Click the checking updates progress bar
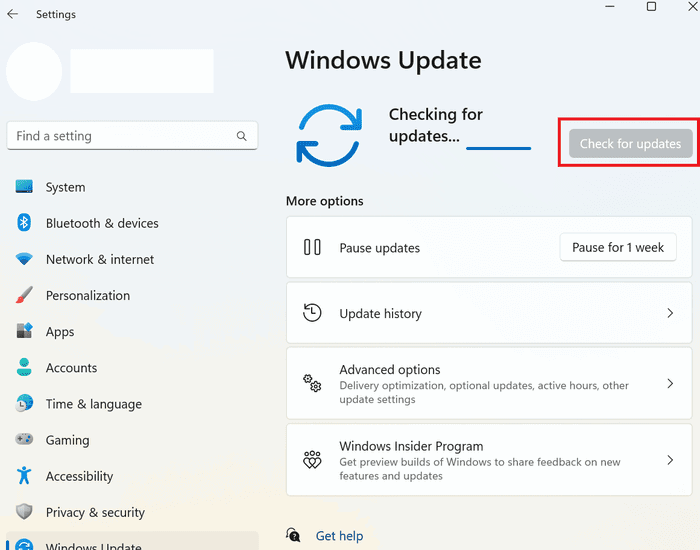Screen dimensions: 700x550 tap(499, 148)
